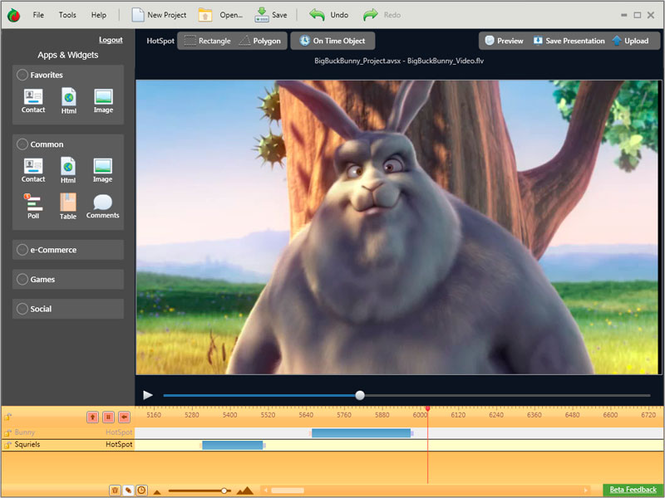665x498 pixels.
Task: Toggle lock on the Bunny track
Action: point(8,433)
